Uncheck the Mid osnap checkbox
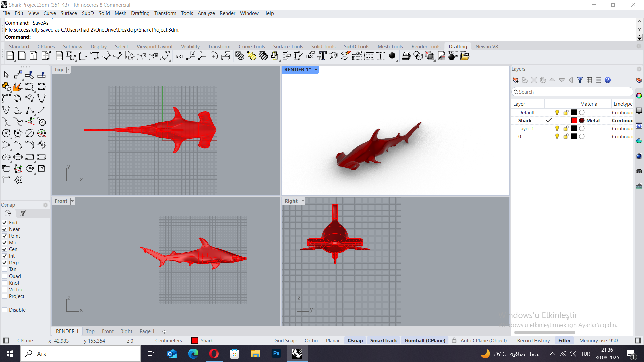Viewport: 644px width, 362px height. (x=4, y=243)
